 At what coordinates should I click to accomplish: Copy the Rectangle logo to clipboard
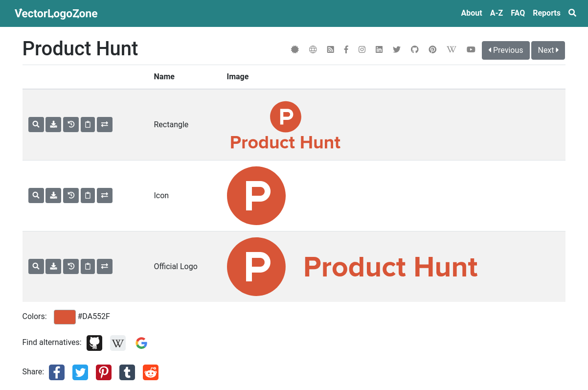point(88,125)
